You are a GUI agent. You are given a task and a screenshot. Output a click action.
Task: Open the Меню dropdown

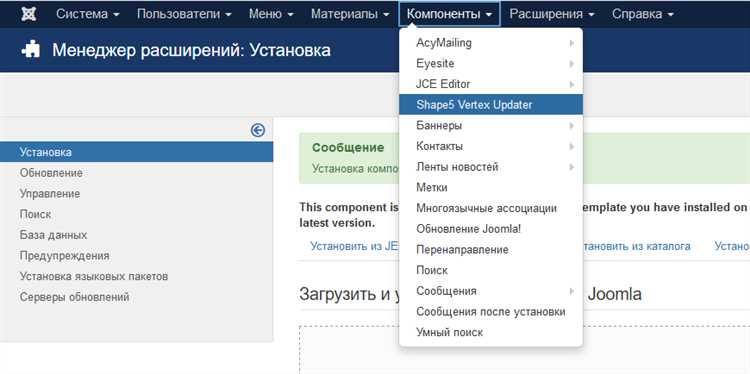pyautogui.click(x=271, y=14)
